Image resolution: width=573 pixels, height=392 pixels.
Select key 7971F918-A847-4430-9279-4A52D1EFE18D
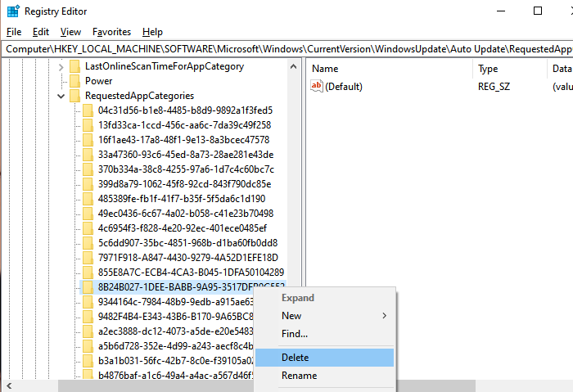(x=188, y=258)
